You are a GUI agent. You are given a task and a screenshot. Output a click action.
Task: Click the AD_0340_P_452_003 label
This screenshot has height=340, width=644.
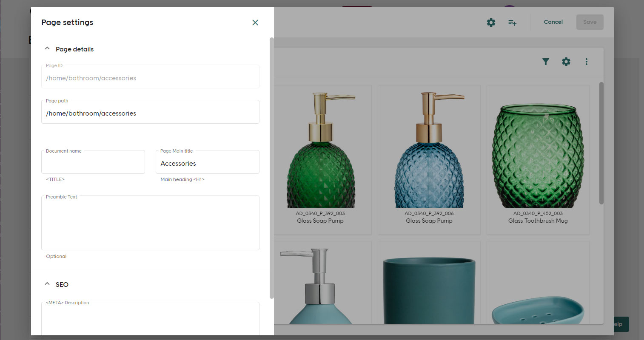tap(538, 213)
